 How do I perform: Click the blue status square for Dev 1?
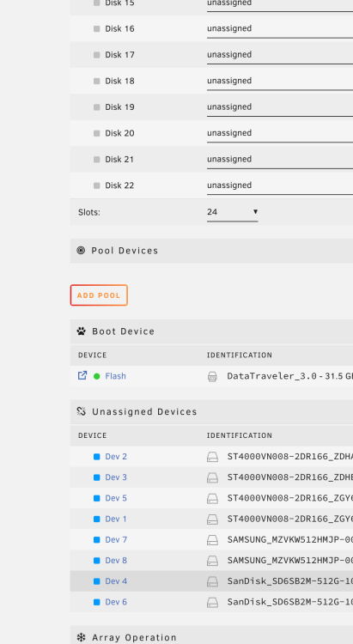pyautogui.click(x=96, y=519)
